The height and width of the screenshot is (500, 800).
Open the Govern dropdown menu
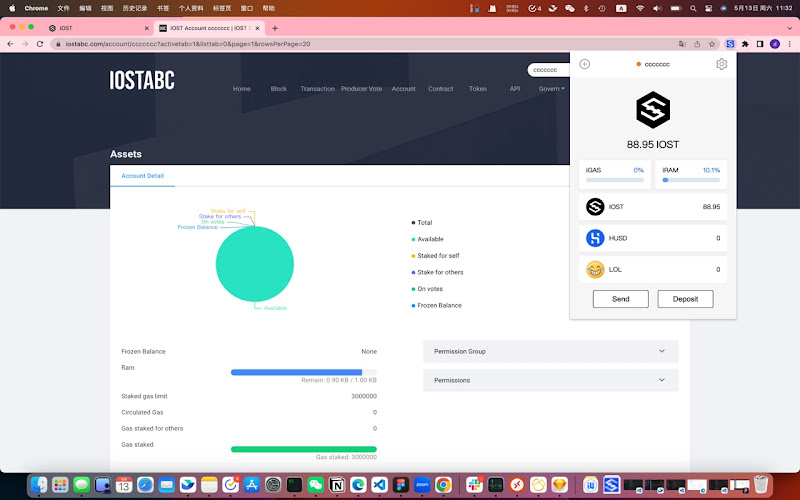tap(552, 89)
